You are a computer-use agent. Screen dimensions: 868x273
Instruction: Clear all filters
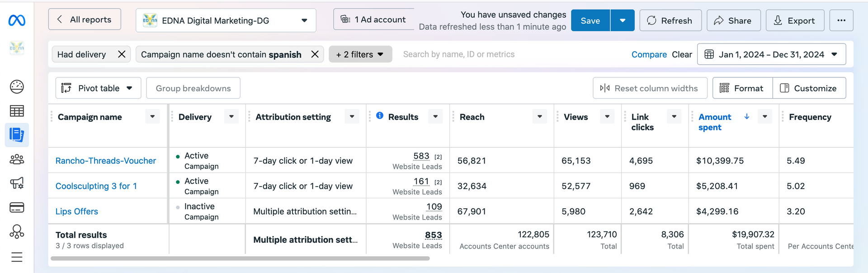[x=682, y=54]
